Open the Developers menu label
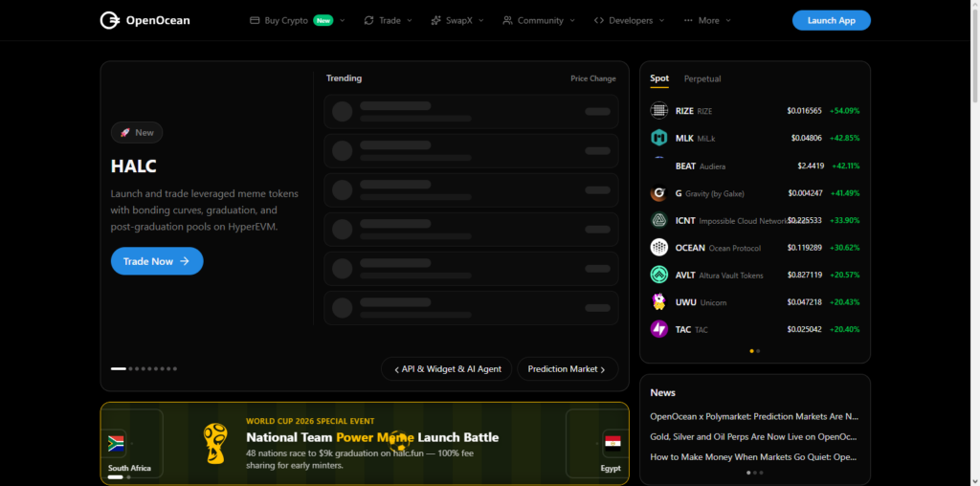Screen dimensions: 980x486 631,20
